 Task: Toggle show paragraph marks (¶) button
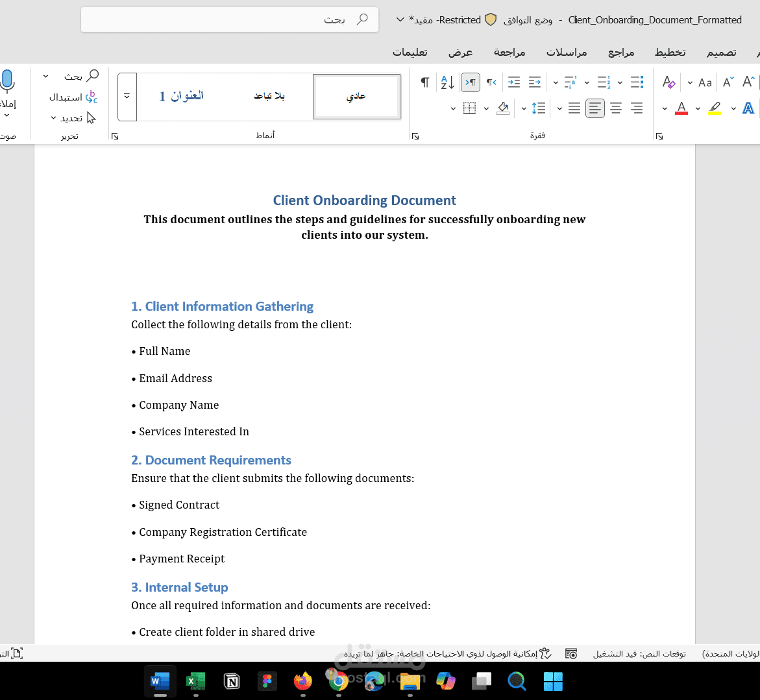[x=424, y=82]
